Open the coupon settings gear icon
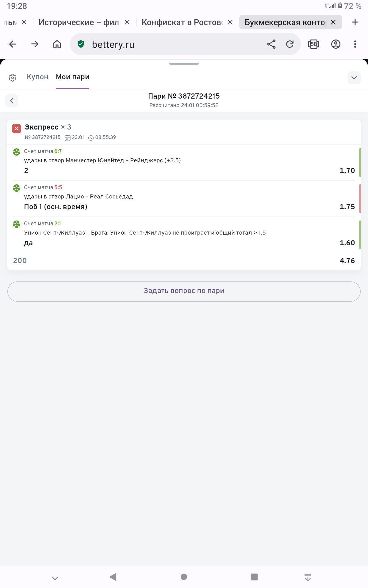The height and width of the screenshot is (588, 368). 13,78
